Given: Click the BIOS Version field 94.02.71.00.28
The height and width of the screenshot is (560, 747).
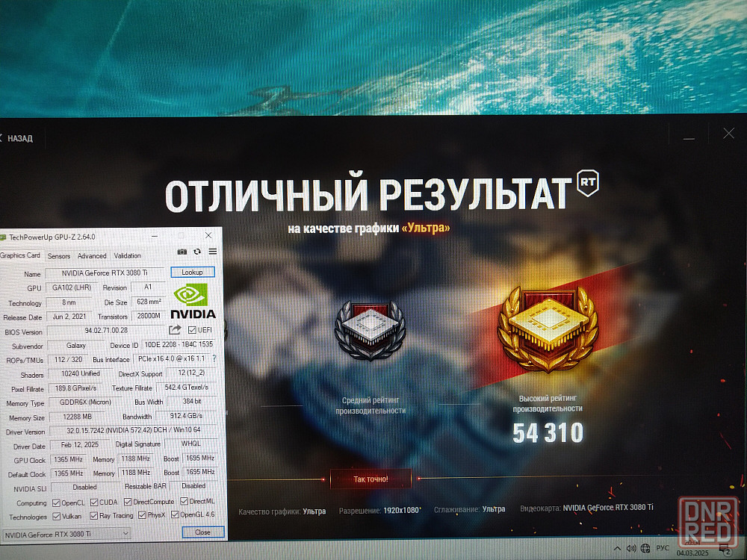Looking at the screenshot, I should pos(106,331).
